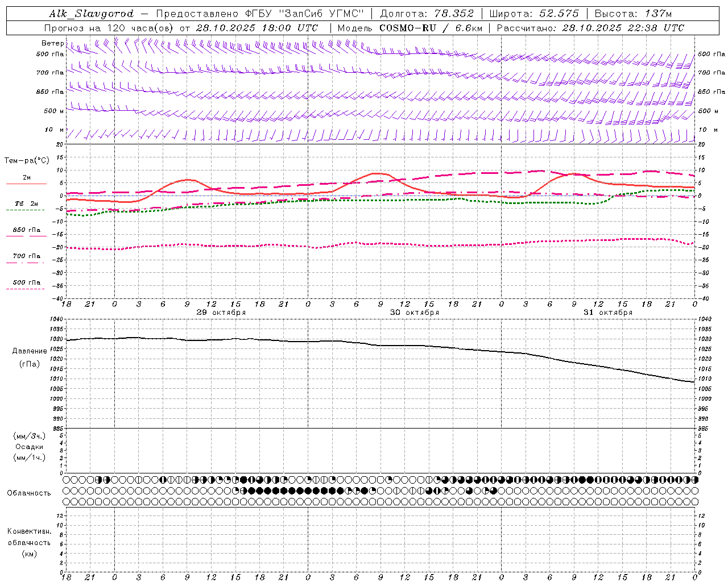The height and width of the screenshot is (582, 728).
Task: Click the computed time Рассчитано: 28.10.2025 22:38 UTC
Action: 590,28
